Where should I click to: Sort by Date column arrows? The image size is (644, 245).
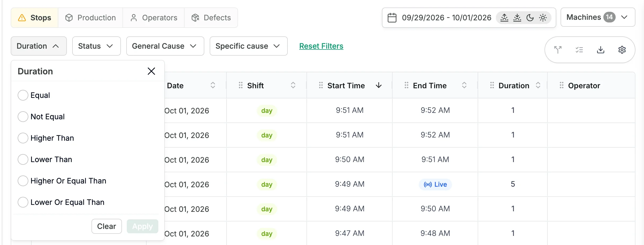[213, 85]
